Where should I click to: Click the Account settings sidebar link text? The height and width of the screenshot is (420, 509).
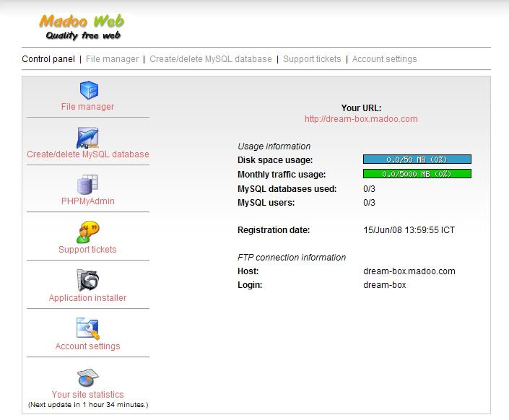pyautogui.click(x=87, y=346)
